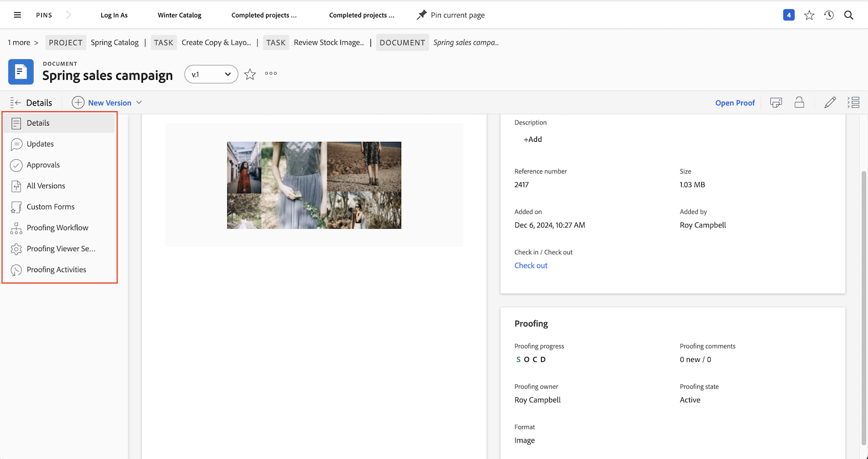
Task: View All Versions of the document
Action: [x=46, y=185]
